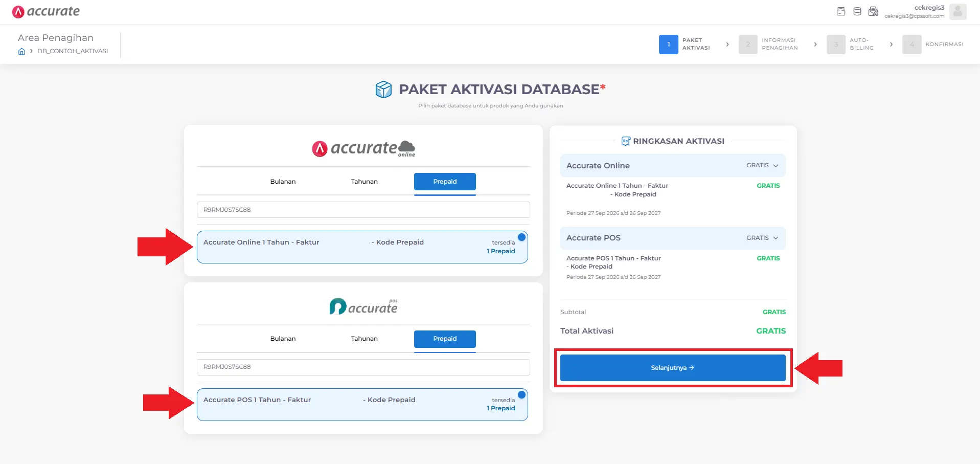Go to step 4 Konfirmasi
This screenshot has width=980, height=464.
pos(933,45)
